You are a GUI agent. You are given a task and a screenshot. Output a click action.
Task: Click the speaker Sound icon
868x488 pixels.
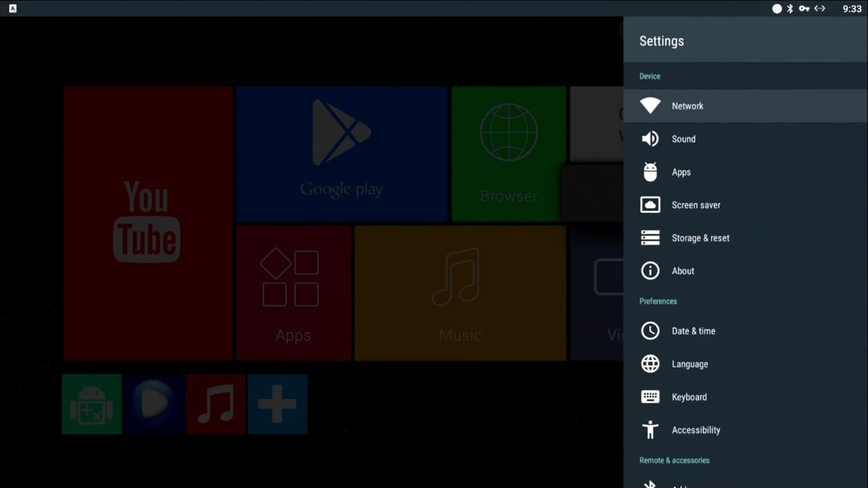(650, 139)
